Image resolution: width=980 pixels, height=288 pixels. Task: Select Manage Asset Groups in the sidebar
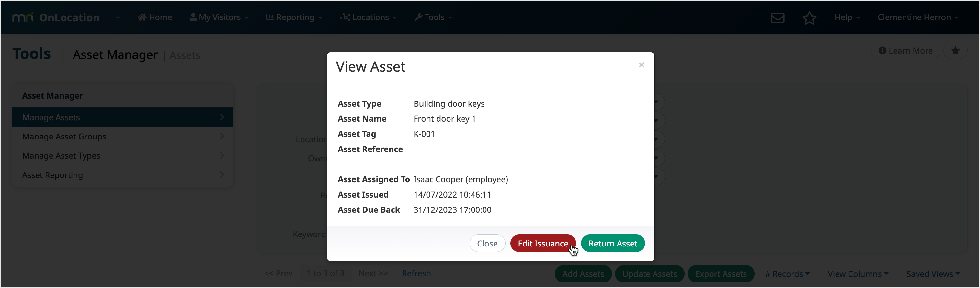[x=122, y=137]
